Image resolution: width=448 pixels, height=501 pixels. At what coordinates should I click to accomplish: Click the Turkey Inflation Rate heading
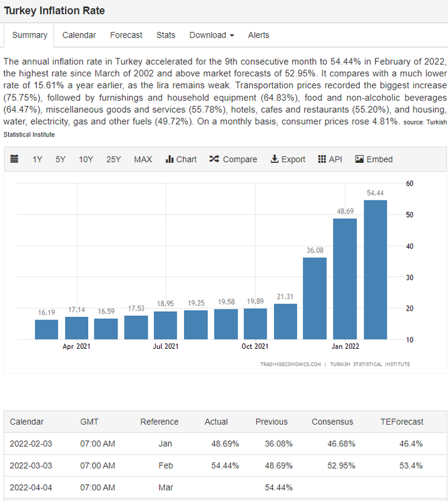click(x=54, y=11)
